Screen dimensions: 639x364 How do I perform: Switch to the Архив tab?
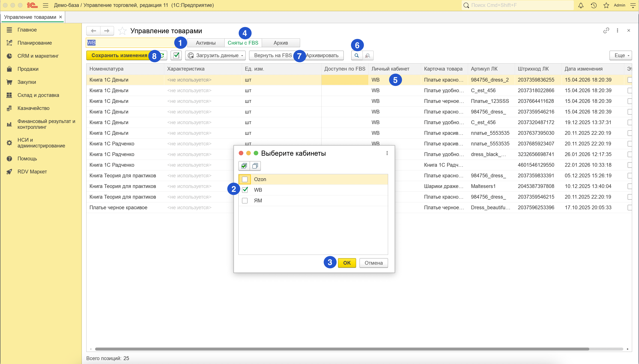(281, 43)
